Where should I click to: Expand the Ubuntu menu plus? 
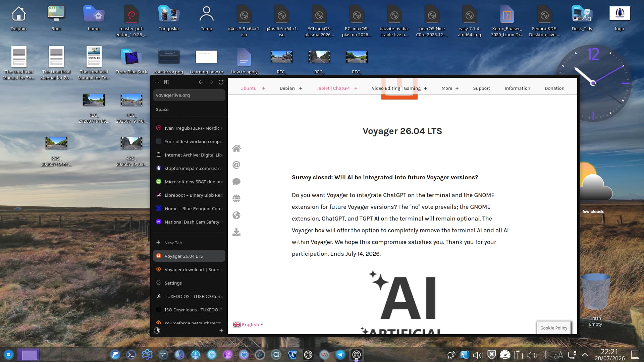pos(264,88)
